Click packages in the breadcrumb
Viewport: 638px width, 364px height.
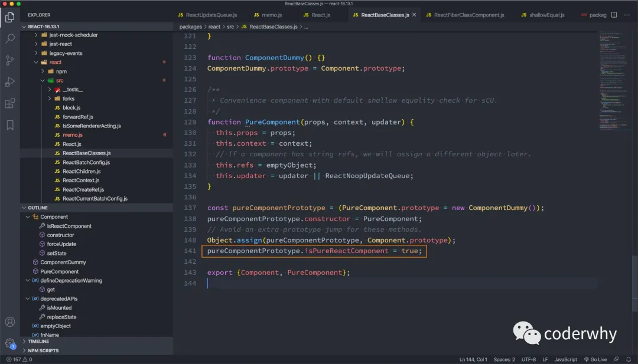click(x=190, y=27)
